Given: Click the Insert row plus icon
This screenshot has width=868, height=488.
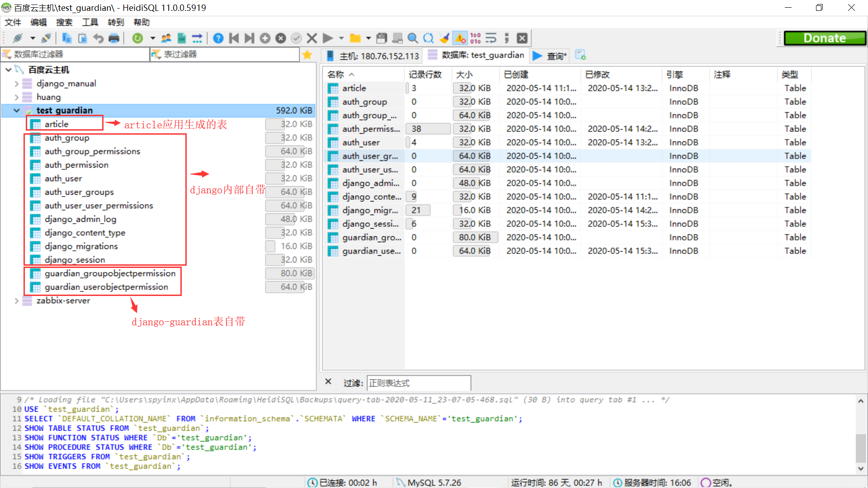Looking at the screenshot, I should tap(265, 38).
